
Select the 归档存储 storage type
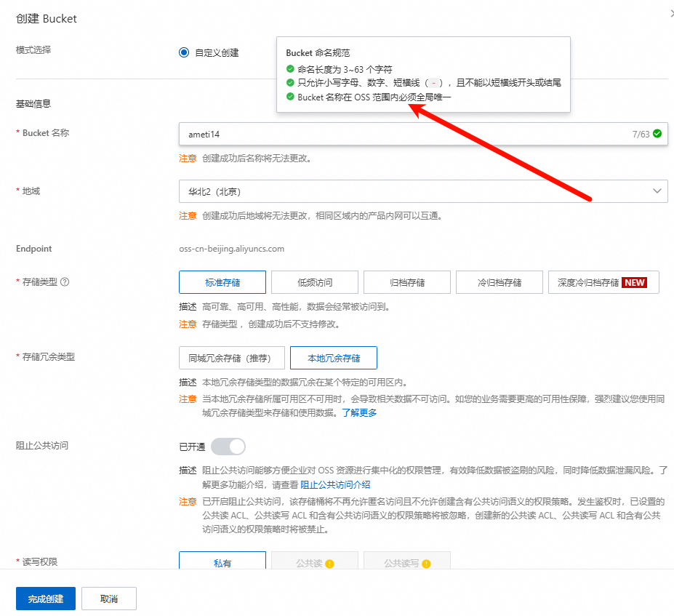pyautogui.click(x=407, y=282)
